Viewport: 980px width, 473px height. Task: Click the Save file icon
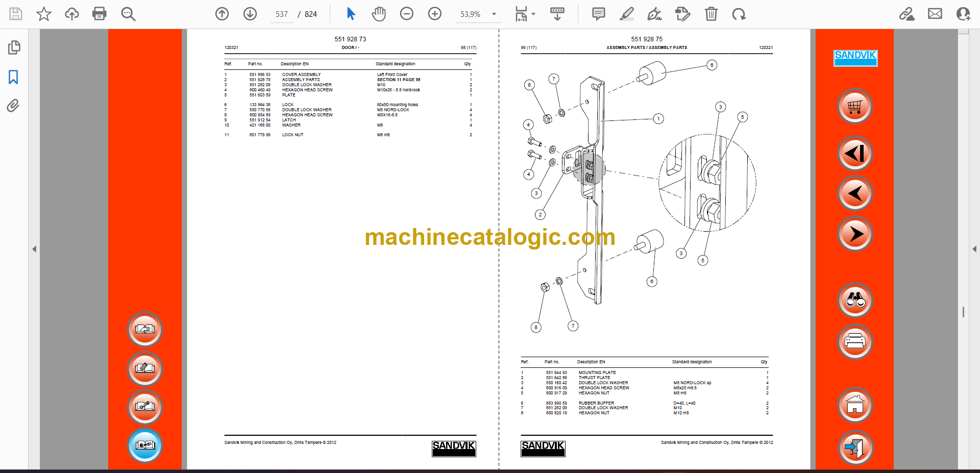coord(16,14)
